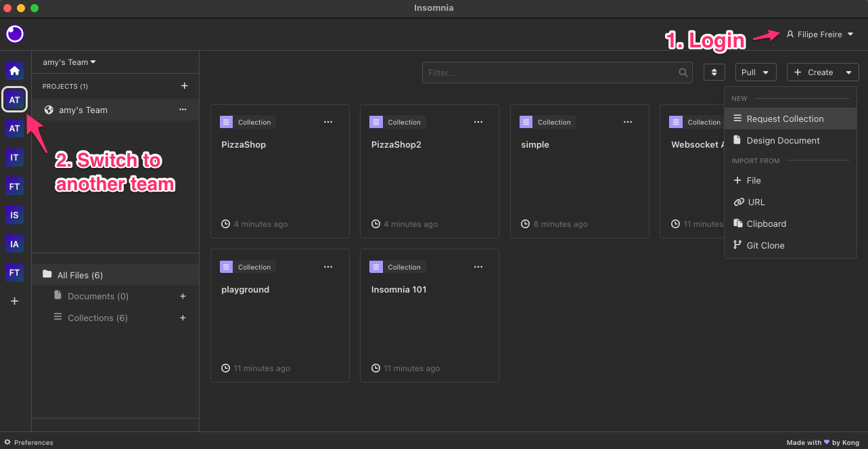
Task: Add a new project next to PROJECTS (1)
Action: pos(185,86)
